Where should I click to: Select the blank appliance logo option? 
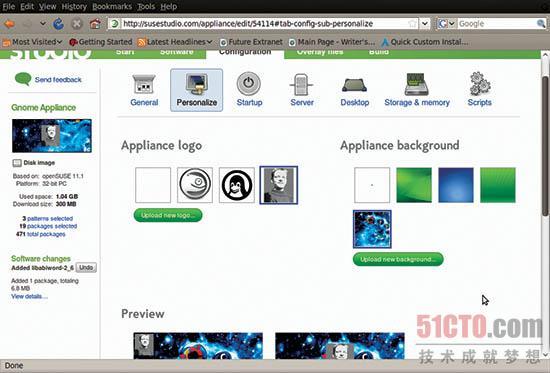pyautogui.click(x=153, y=185)
